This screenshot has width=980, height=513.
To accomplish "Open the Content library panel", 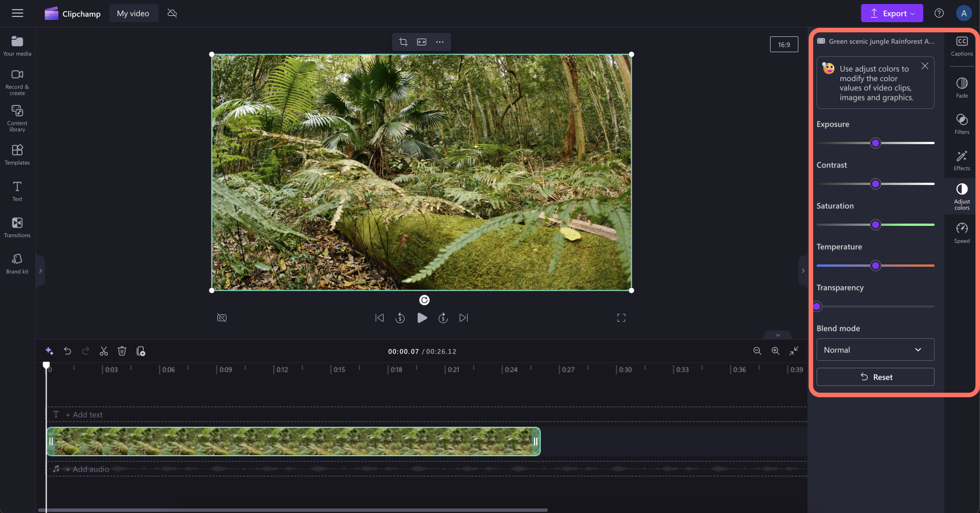I will coord(17,117).
